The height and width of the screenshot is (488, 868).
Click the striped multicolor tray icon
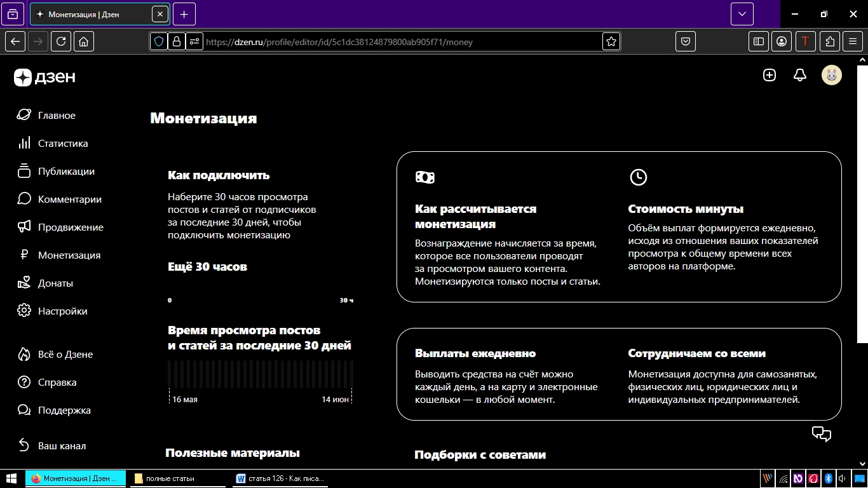pyautogui.click(x=768, y=478)
